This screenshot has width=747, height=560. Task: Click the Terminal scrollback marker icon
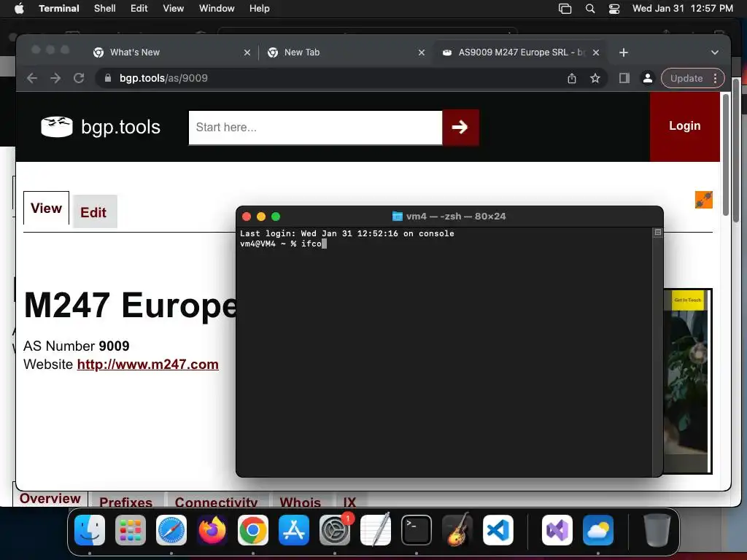click(x=658, y=233)
